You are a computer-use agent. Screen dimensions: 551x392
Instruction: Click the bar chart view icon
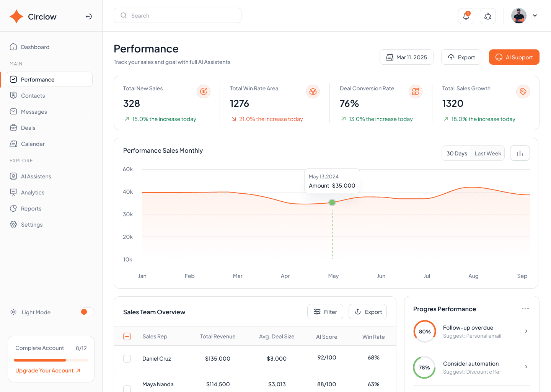[520, 153]
